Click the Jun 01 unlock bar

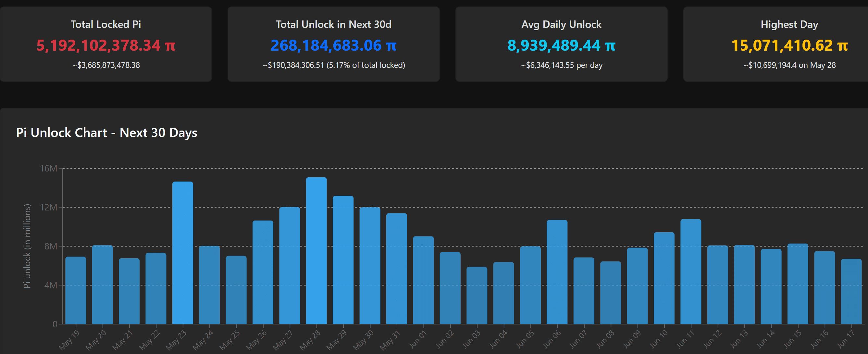(423, 280)
